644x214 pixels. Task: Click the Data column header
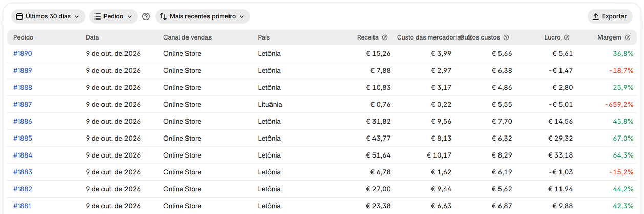(x=92, y=37)
